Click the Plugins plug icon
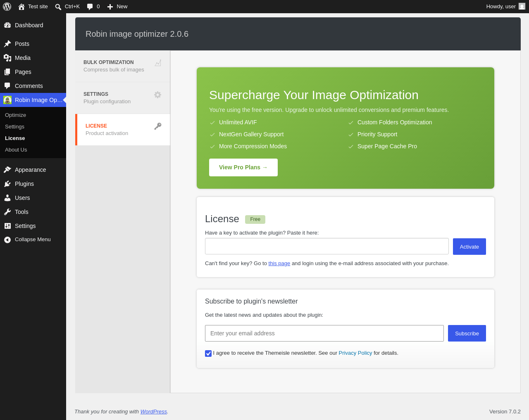 click(x=7, y=184)
